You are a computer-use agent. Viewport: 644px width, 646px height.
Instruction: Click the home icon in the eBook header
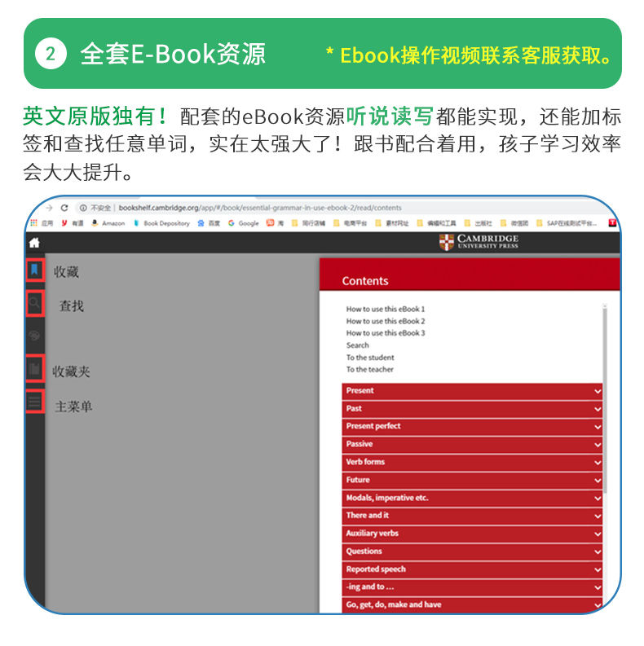(x=34, y=243)
